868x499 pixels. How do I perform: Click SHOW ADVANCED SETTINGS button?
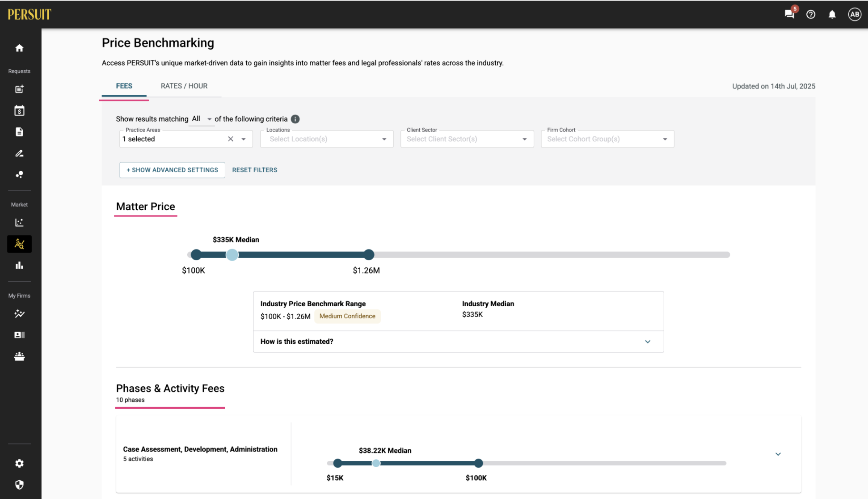click(x=172, y=170)
